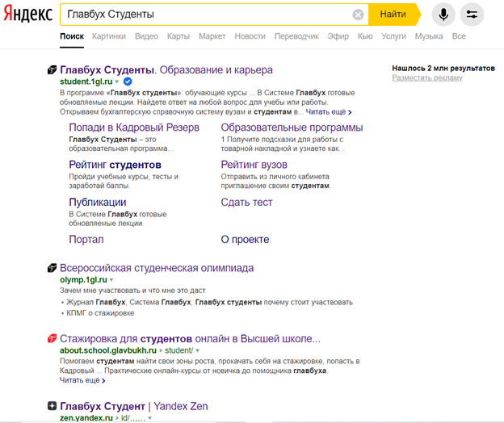
Task: Expand dropdown arrow next to olymp.1gl.ru
Action: (x=111, y=280)
